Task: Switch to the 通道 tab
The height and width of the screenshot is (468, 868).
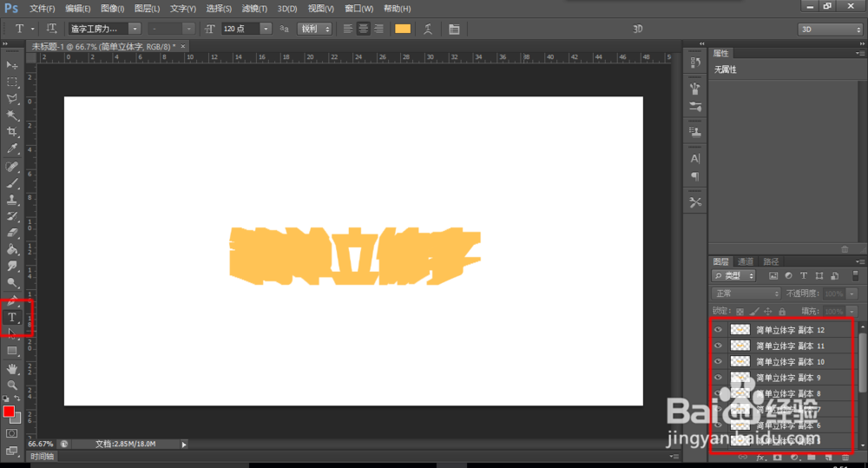Action: pos(745,261)
